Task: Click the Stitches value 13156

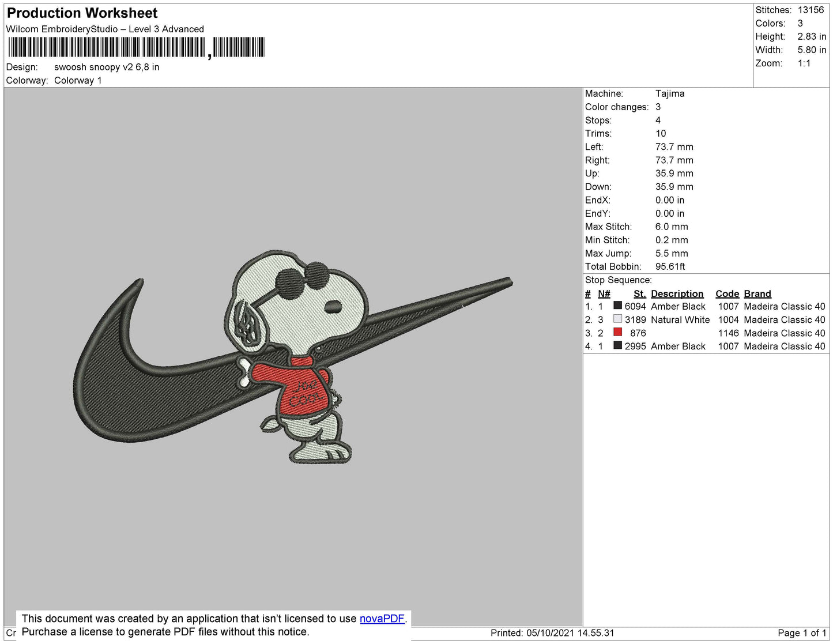Action: click(811, 10)
